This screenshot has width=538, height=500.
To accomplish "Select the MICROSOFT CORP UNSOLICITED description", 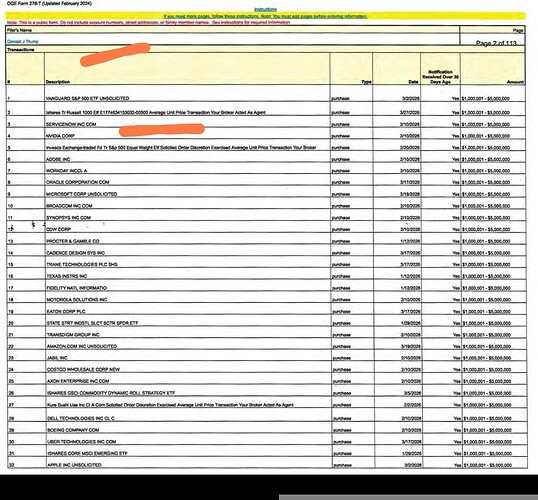I will (x=82, y=194).
